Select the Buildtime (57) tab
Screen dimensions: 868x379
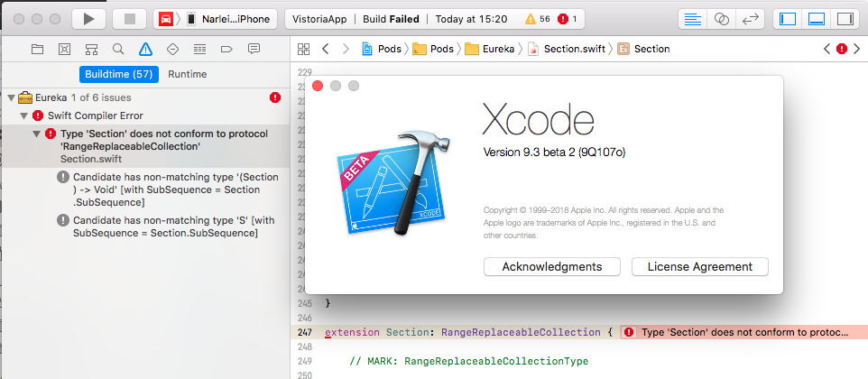pos(118,74)
